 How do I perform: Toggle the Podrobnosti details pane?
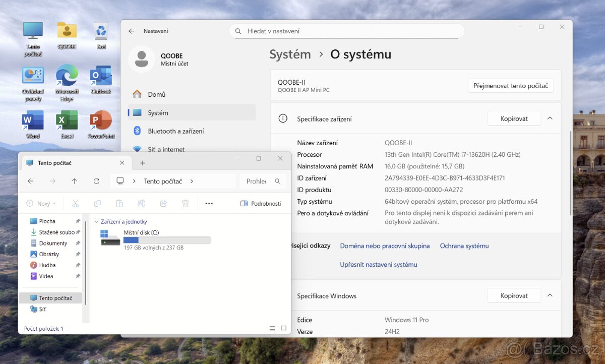(x=261, y=203)
